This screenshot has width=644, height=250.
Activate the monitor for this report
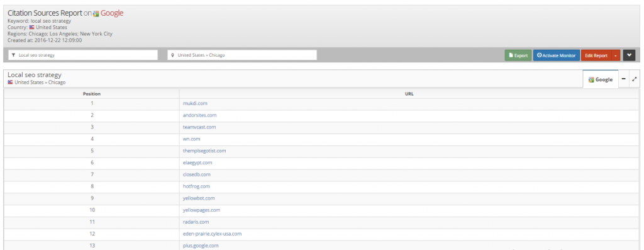pyautogui.click(x=557, y=55)
